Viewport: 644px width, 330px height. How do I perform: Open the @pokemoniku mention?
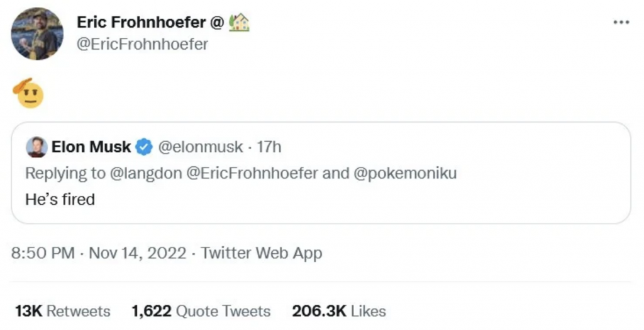tap(406, 174)
